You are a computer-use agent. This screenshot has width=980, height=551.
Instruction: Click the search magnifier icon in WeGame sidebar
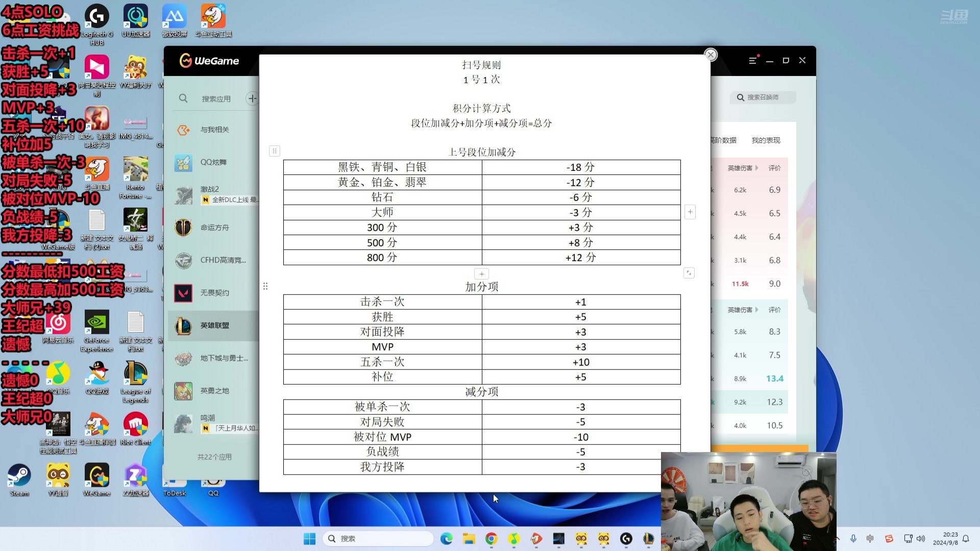tap(183, 98)
